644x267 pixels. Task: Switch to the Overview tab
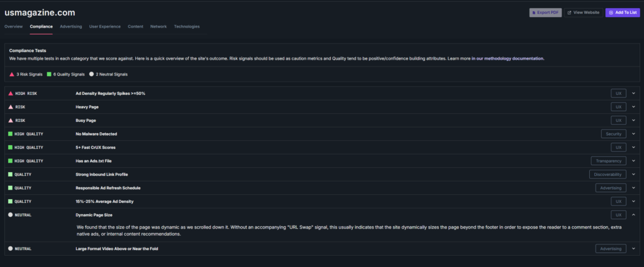click(14, 26)
